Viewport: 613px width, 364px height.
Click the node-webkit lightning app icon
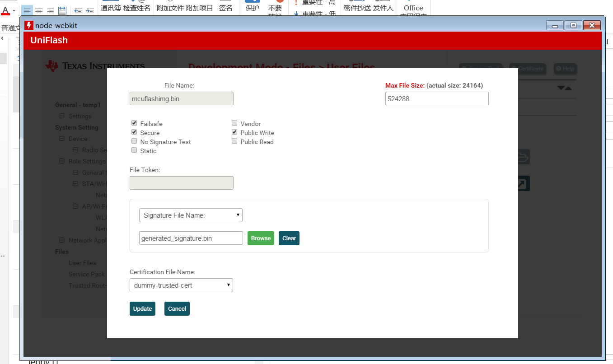click(x=29, y=25)
